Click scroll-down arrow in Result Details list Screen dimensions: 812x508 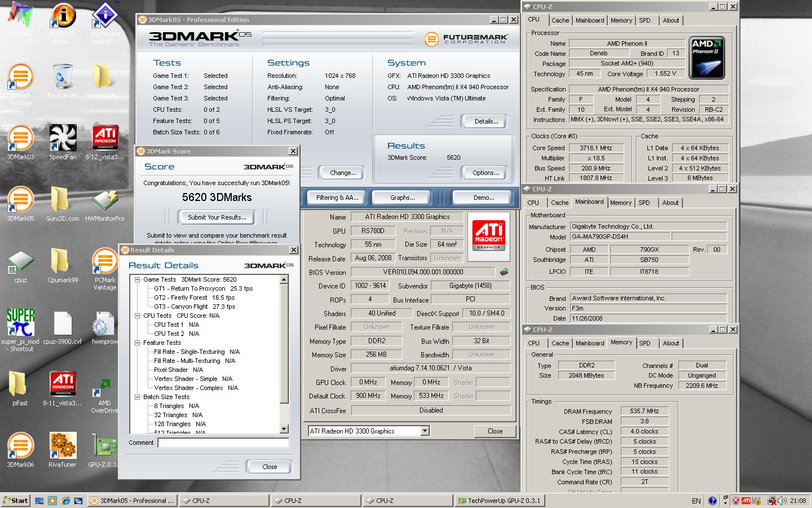click(x=284, y=430)
